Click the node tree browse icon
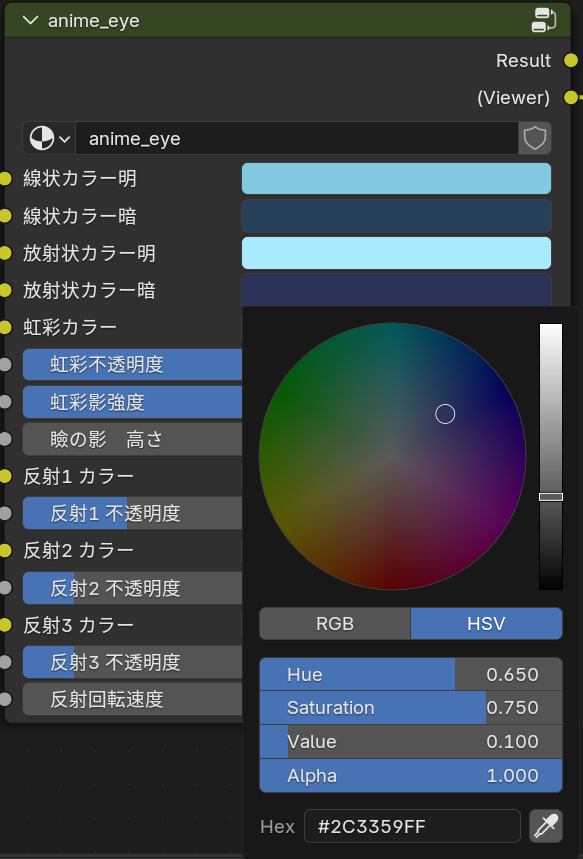Screen dimensions: 583x859 [x=42, y=139]
